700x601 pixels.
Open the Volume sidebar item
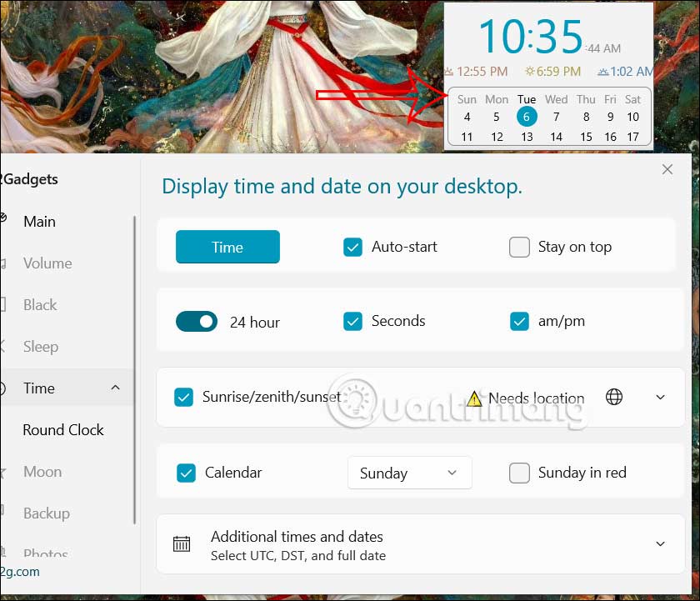[x=47, y=263]
